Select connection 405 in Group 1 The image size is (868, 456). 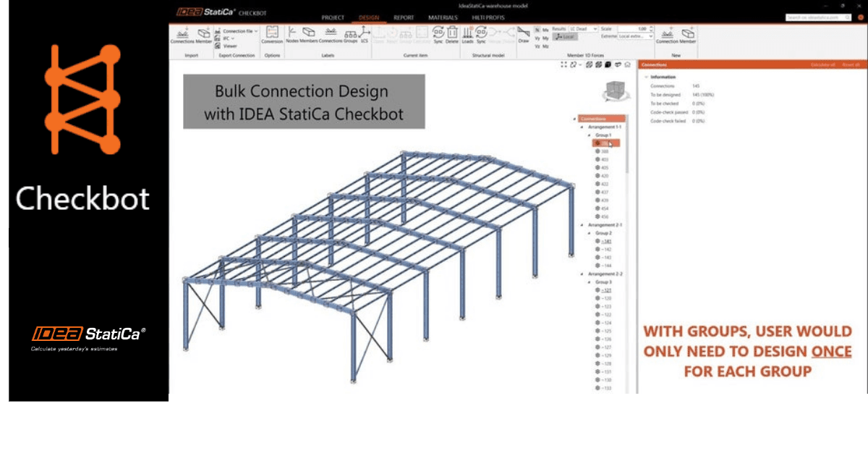click(603, 168)
